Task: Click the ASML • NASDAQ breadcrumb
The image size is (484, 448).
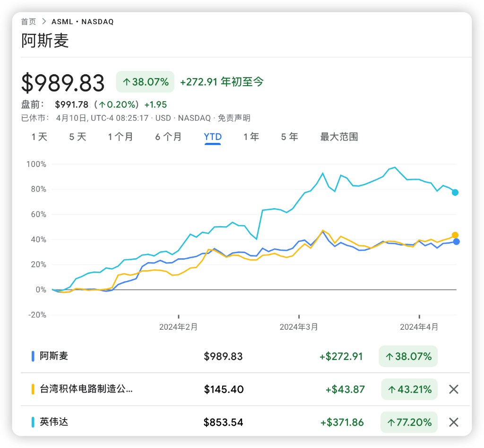Action: click(x=82, y=22)
